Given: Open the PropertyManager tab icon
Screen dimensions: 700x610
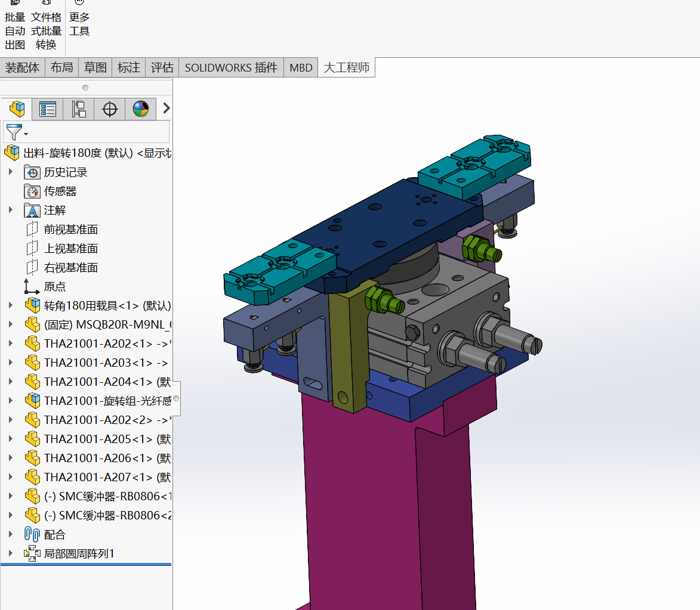Looking at the screenshot, I should 47,109.
